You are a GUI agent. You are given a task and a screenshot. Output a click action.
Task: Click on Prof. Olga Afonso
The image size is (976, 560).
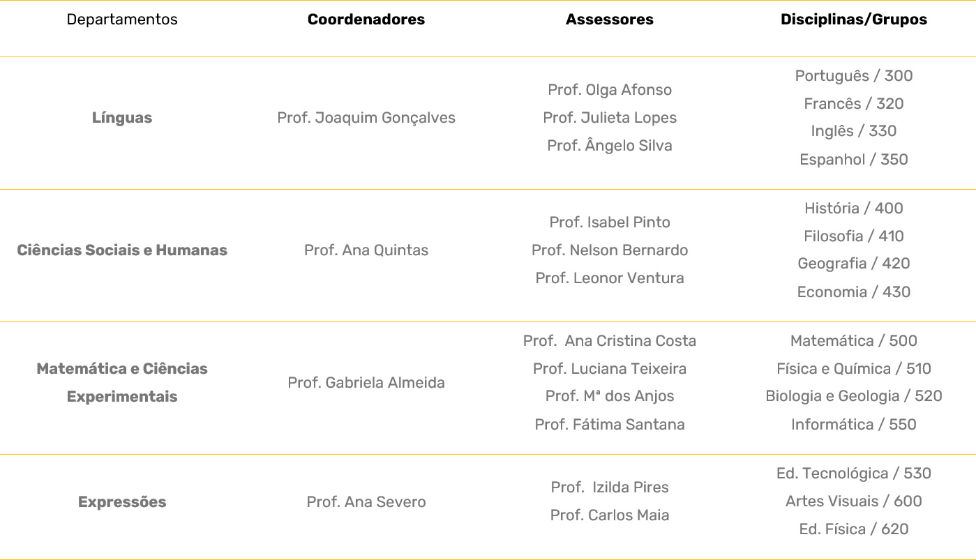pyautogui.click(x=610, y=90)
